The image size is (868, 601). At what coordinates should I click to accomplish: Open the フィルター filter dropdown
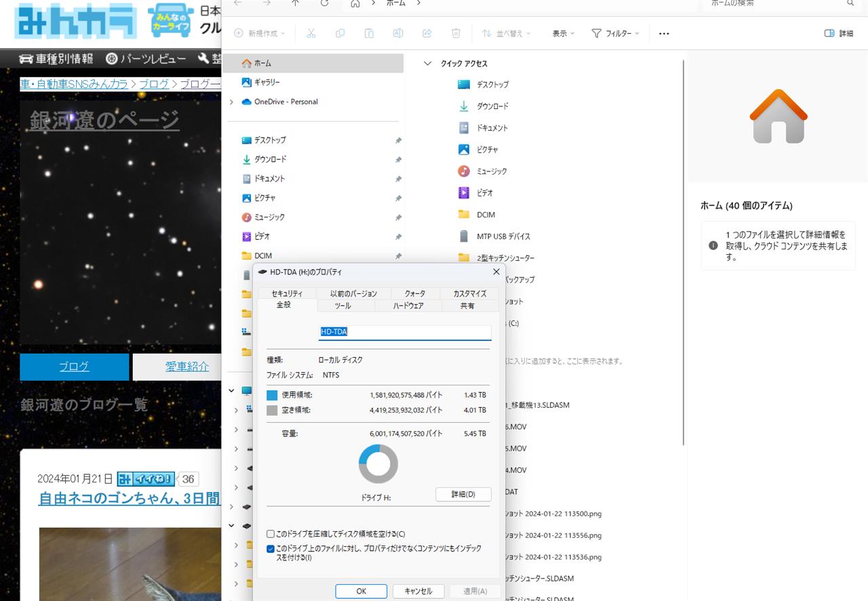click(616, 33)
